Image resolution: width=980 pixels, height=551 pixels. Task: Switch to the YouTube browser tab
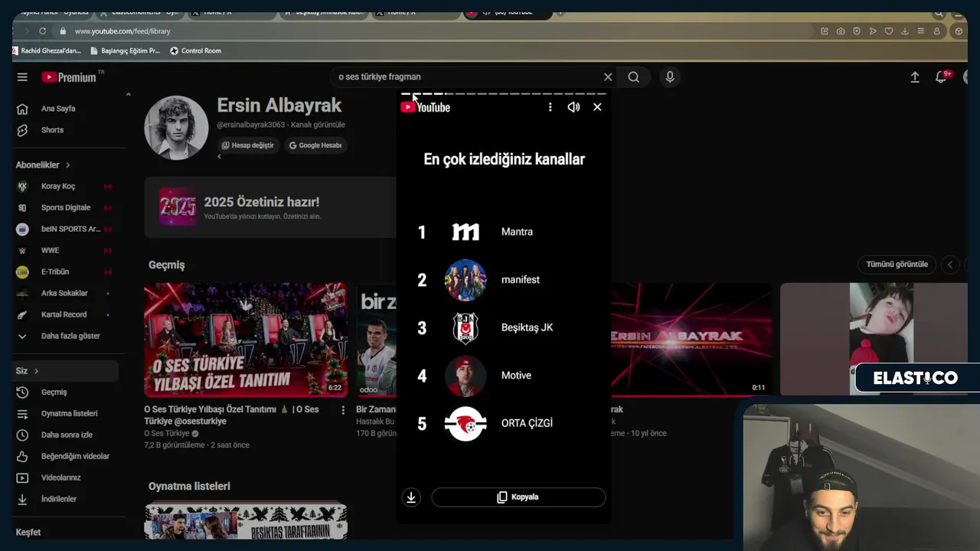click(x=508, y=12)
